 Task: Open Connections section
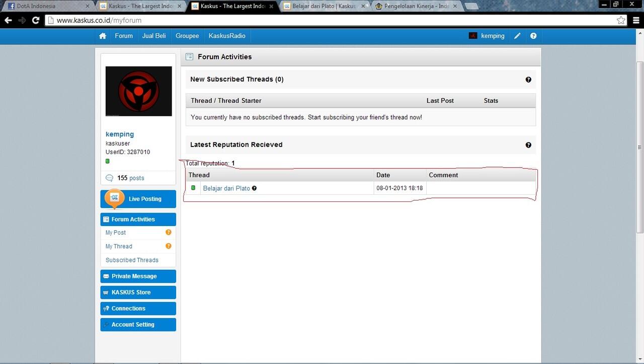click(138, 309)
